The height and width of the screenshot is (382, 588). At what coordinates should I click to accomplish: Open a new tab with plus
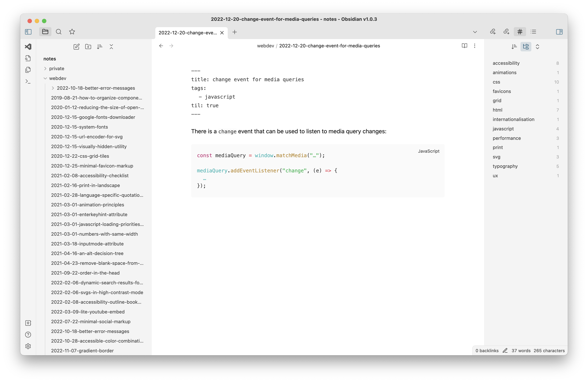pos(234,32)
